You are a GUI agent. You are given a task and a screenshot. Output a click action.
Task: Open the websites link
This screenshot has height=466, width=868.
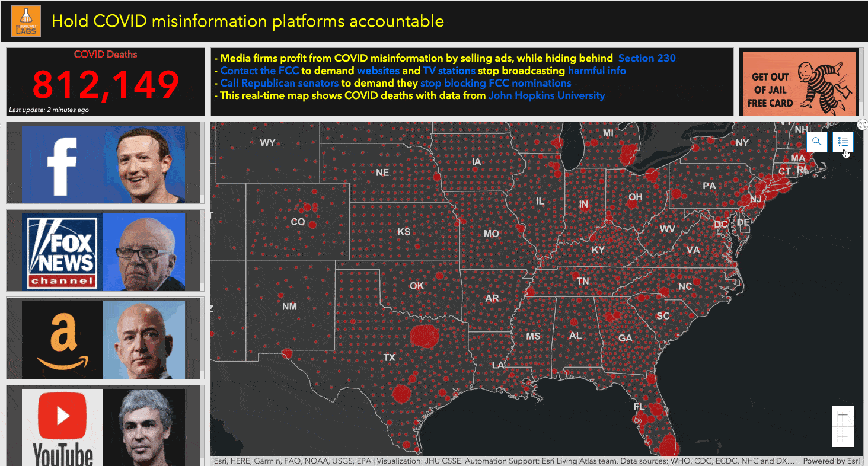378,71
